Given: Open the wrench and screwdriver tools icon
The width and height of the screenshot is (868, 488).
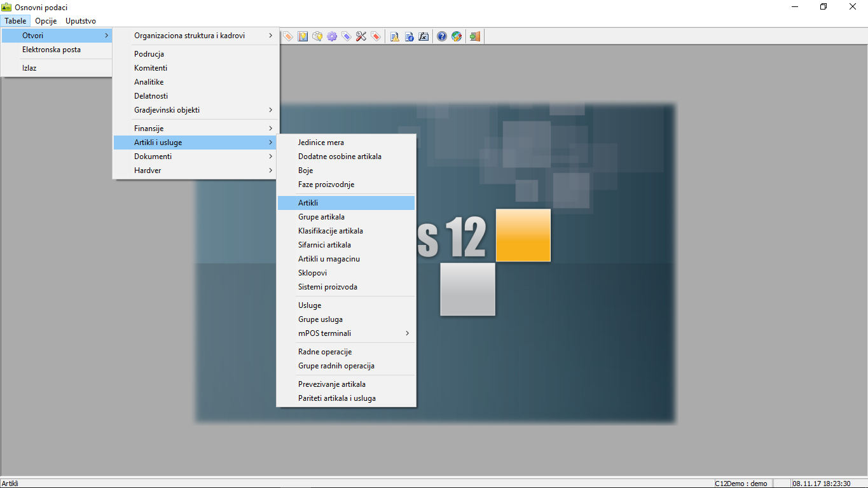Looking at the screenshot, I should click(x=361, y=36).
